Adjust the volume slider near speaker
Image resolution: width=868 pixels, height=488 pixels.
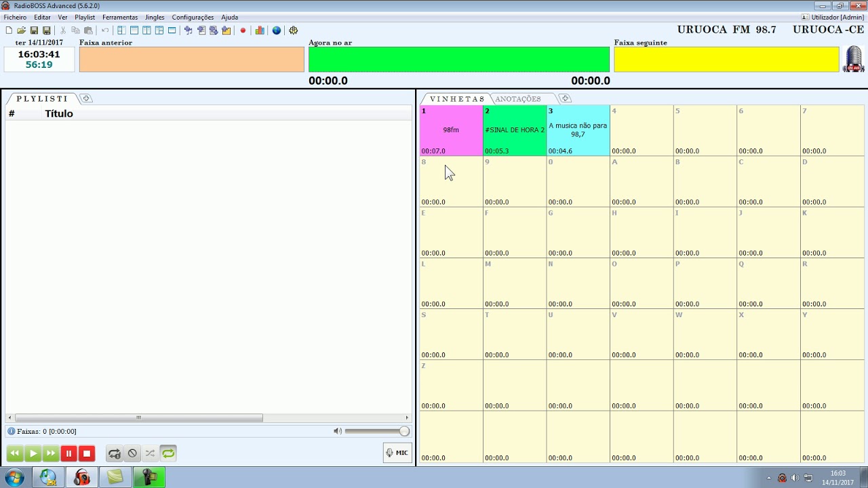376,431
